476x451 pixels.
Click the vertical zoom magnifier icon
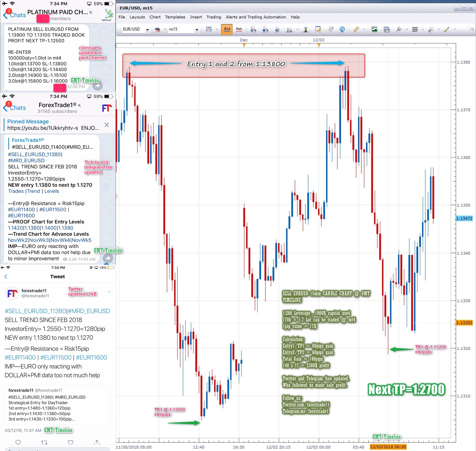289,30
